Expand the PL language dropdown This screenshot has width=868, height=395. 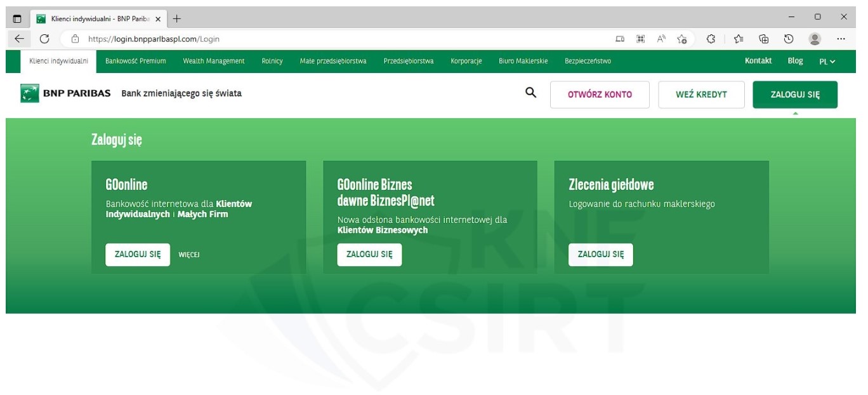(x=827, y=62)
